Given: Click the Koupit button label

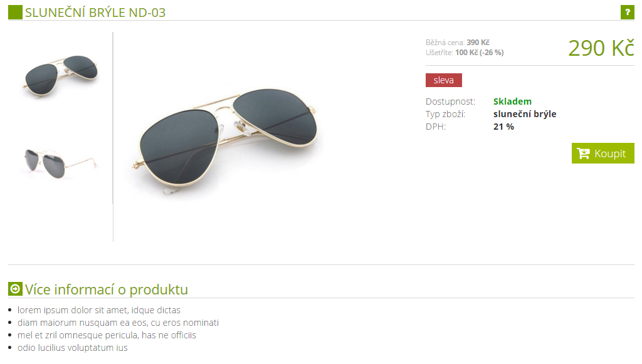Looking at the screenshot, I should pos(610,153).
